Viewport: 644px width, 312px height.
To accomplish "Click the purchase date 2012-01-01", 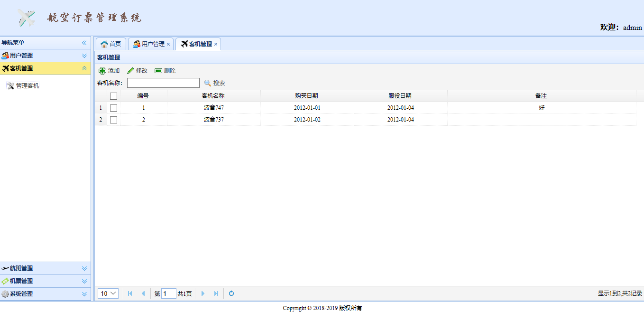I will pyautogui.click(x=307, y=108).
